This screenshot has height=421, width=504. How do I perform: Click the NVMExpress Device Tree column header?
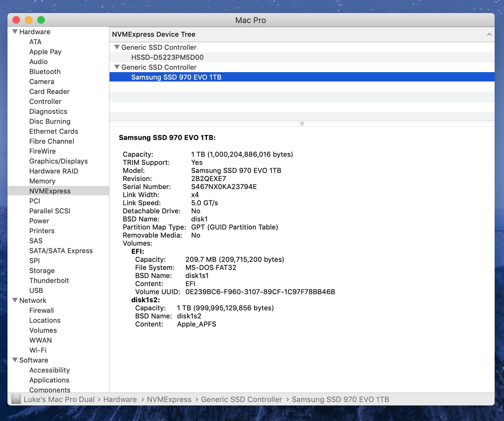pos(302,34)
